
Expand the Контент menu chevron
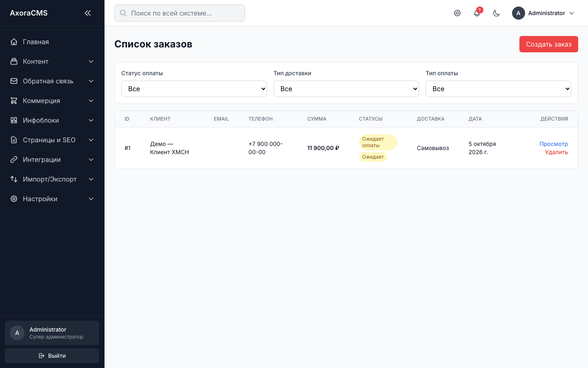91,61
